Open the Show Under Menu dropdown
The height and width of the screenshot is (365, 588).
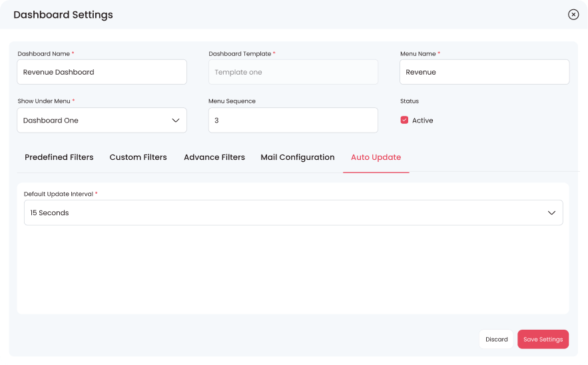point(101,121)
